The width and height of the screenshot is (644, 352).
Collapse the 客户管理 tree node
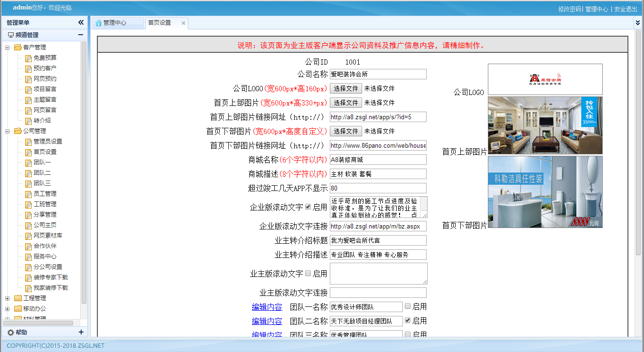point(7,48)
